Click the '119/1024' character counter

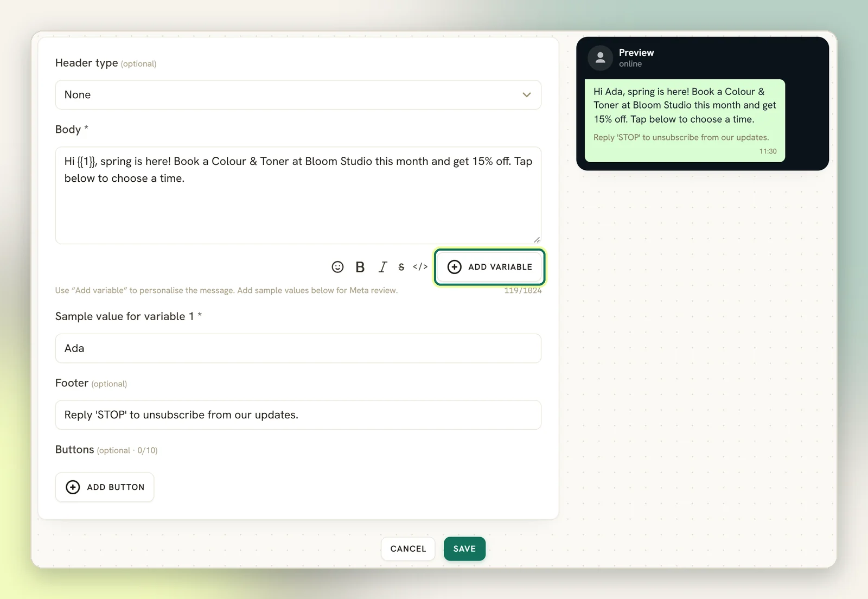pos(523,290)
